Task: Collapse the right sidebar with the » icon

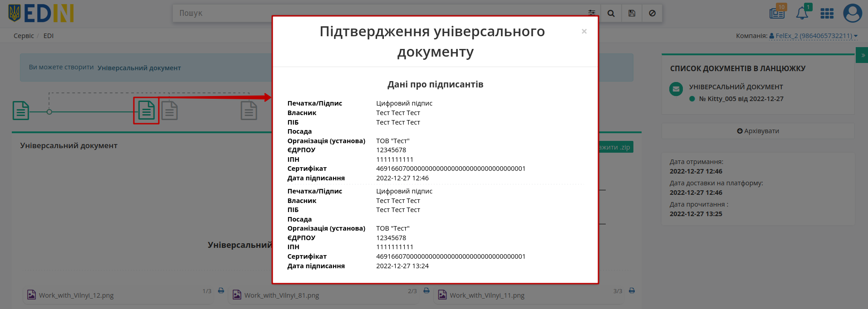Action: click(x=863, y=55)
